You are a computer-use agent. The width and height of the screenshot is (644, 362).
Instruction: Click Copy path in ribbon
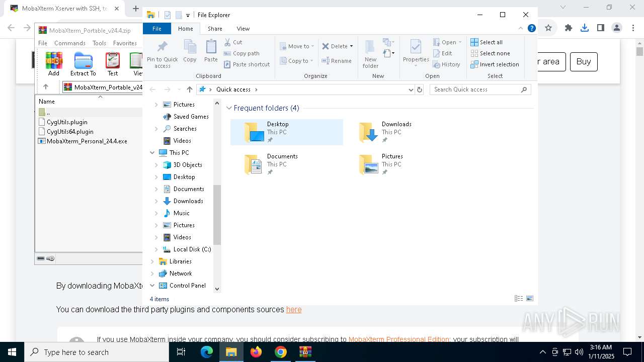(x=242, y=53)
